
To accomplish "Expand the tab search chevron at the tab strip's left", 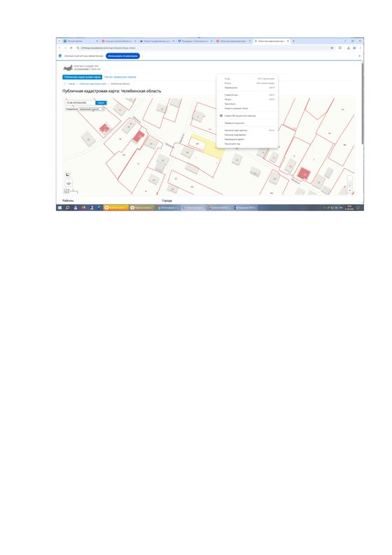I will (59, 41).
